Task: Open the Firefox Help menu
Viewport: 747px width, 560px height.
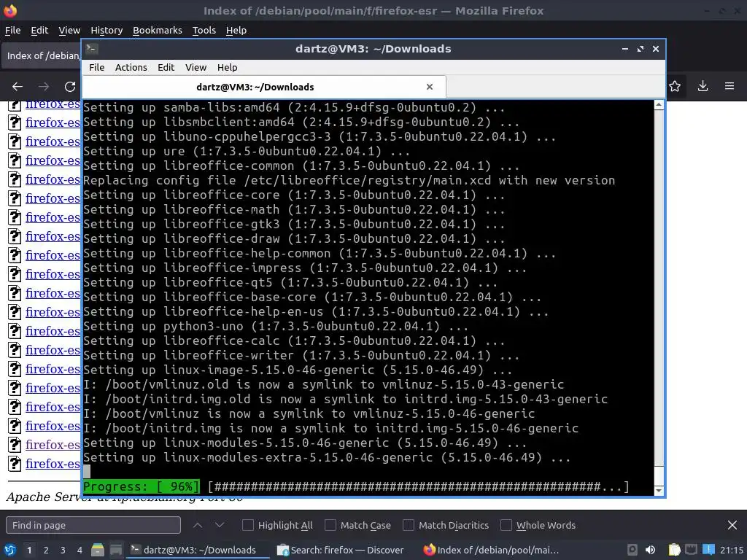Action: pos(236,30)
